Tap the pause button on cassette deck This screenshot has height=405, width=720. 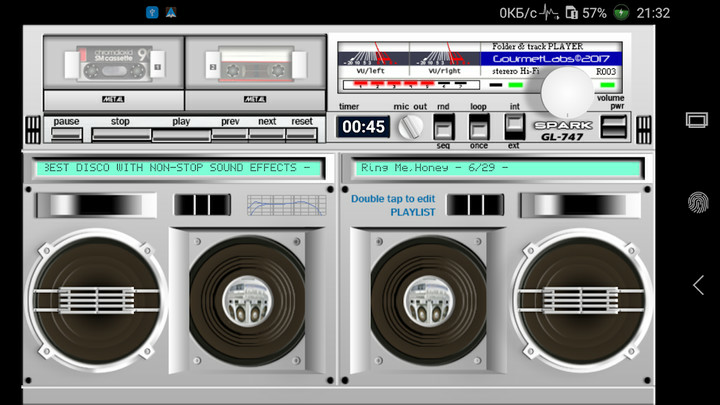click(67, 134)
